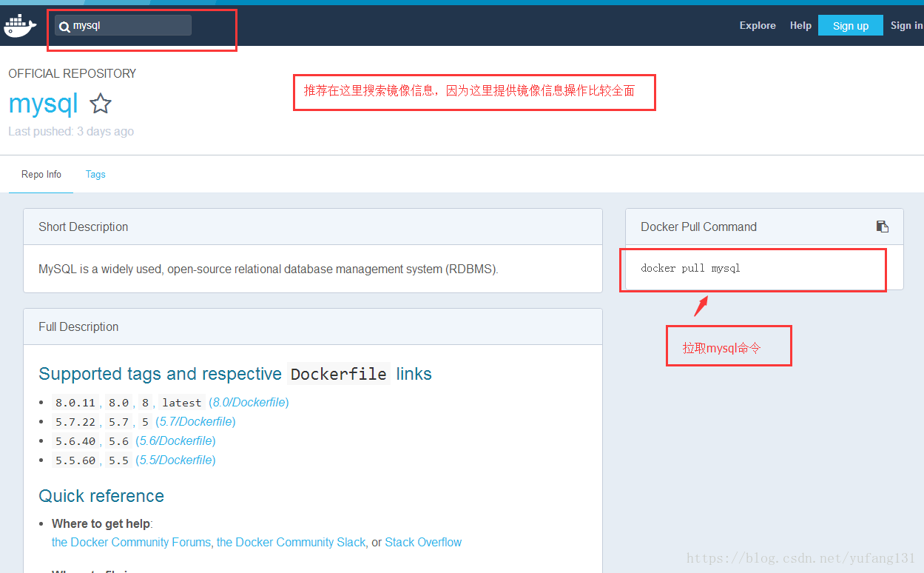This screenshot has height=573, width=924.
Task: Open the Stack Overflow link
Action: click(423, 543)
